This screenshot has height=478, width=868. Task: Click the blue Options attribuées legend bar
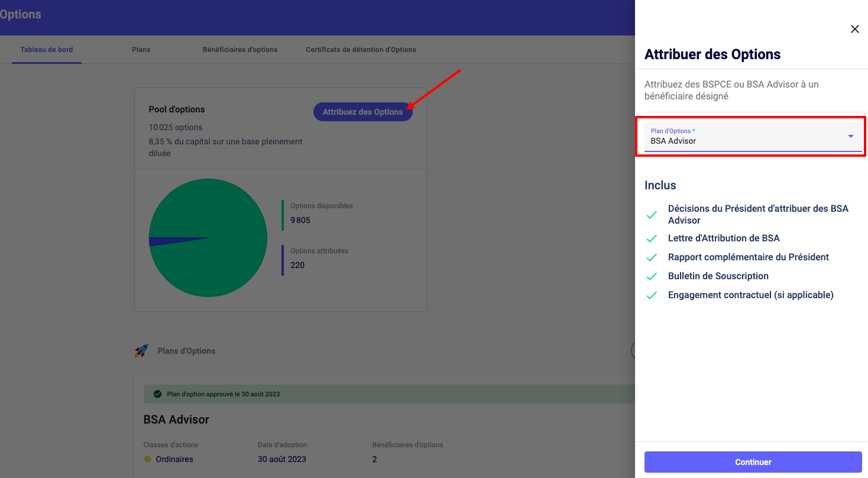pyautogui.click(x=283, y=260)
